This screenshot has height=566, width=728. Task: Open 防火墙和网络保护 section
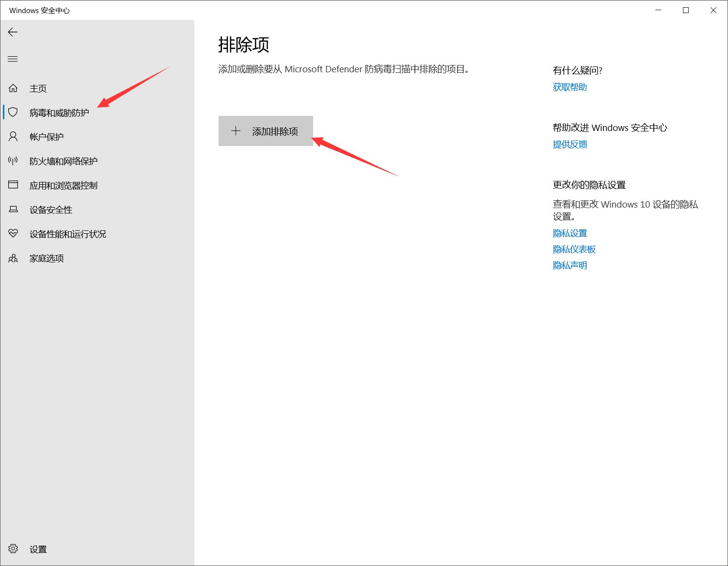pyautogui.click(x=97, y=161)
